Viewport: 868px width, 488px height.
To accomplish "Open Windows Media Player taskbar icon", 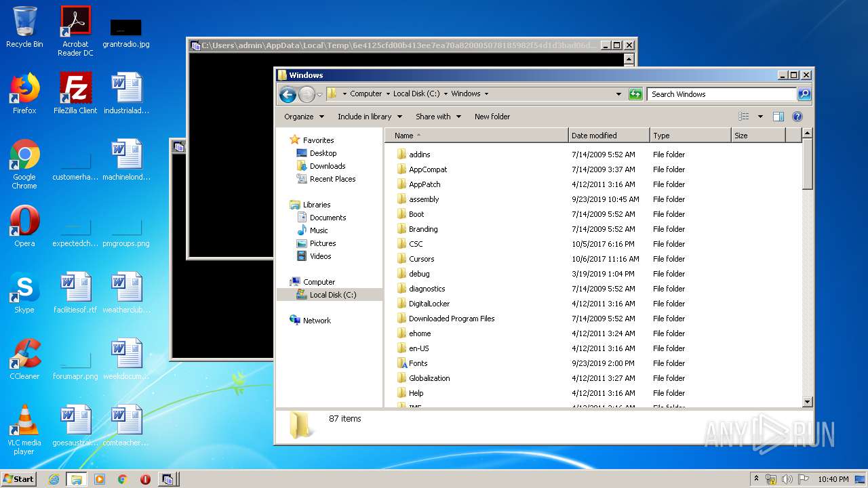I will coord(100,479).
